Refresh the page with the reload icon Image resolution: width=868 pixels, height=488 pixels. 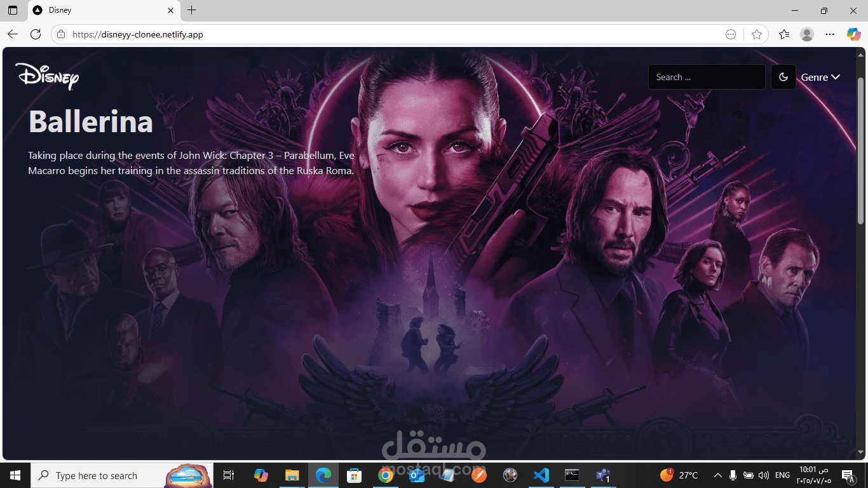click(36, 34)
